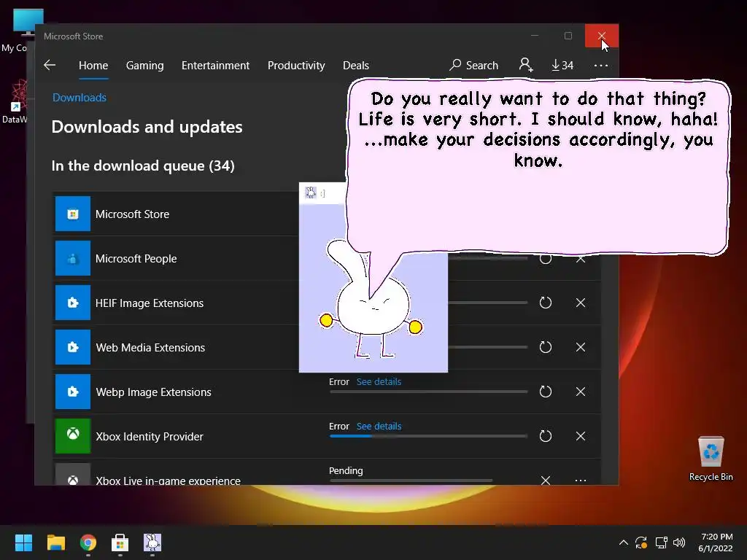
Task: Click the Pending status text
Action: pyautogui.click(x=346, y=470)
